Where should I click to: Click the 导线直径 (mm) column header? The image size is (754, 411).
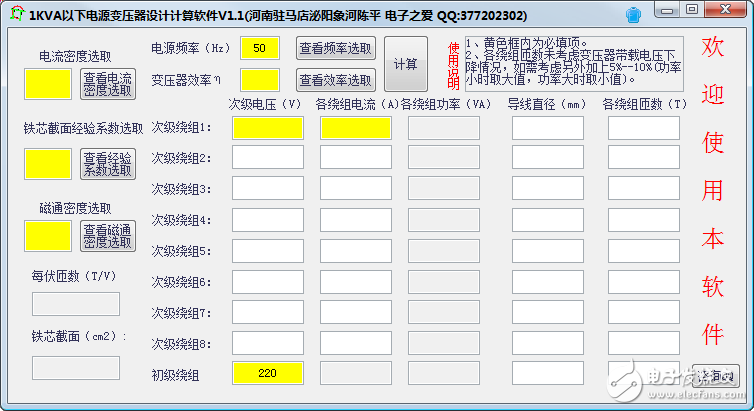(548, 104)
